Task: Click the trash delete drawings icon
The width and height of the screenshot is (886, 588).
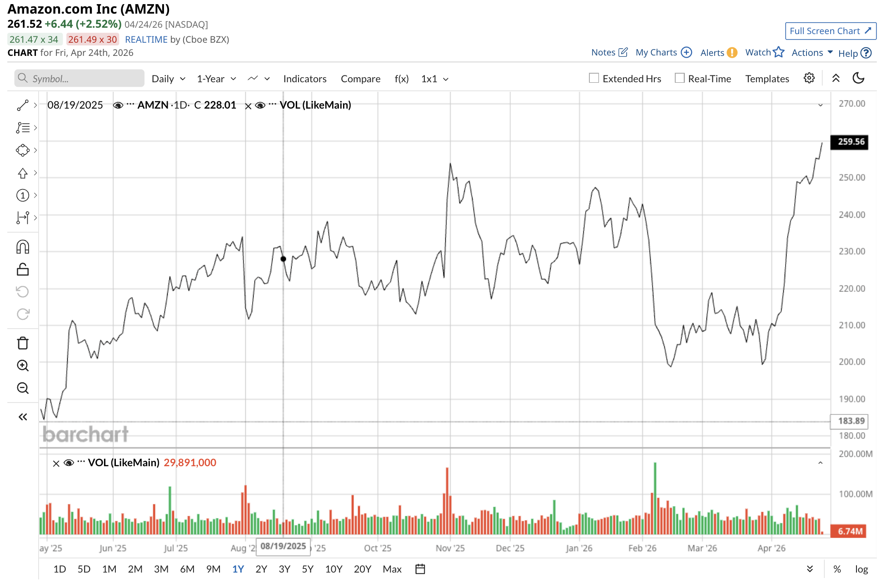Action: pos(23,343)
